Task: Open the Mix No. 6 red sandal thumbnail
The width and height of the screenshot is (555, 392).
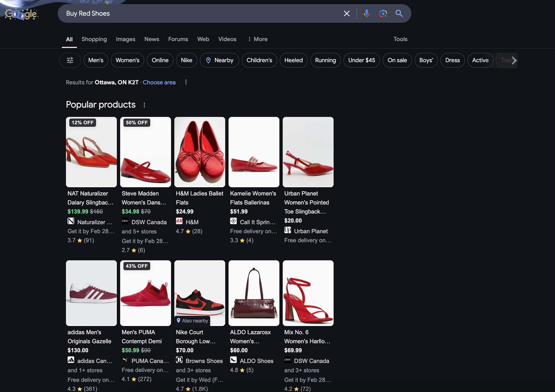Action: pos(308,293)
